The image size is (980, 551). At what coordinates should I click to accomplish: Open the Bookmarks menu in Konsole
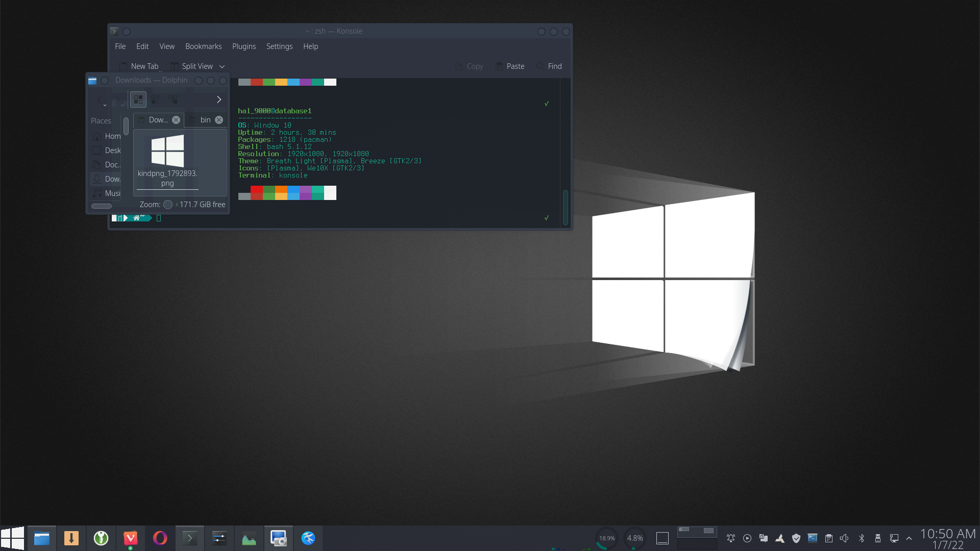pos(203,46)
